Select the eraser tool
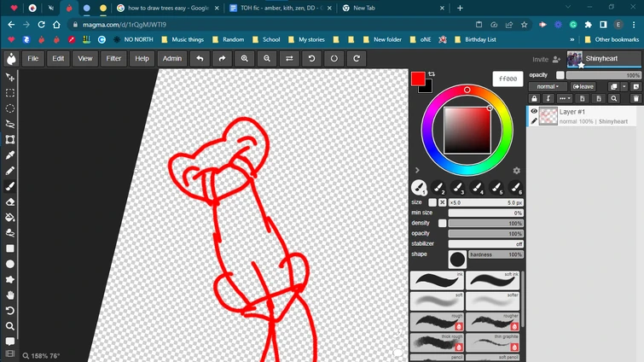Image resolution: width=644 pixels, height=362 pixels. pos(10,202)
